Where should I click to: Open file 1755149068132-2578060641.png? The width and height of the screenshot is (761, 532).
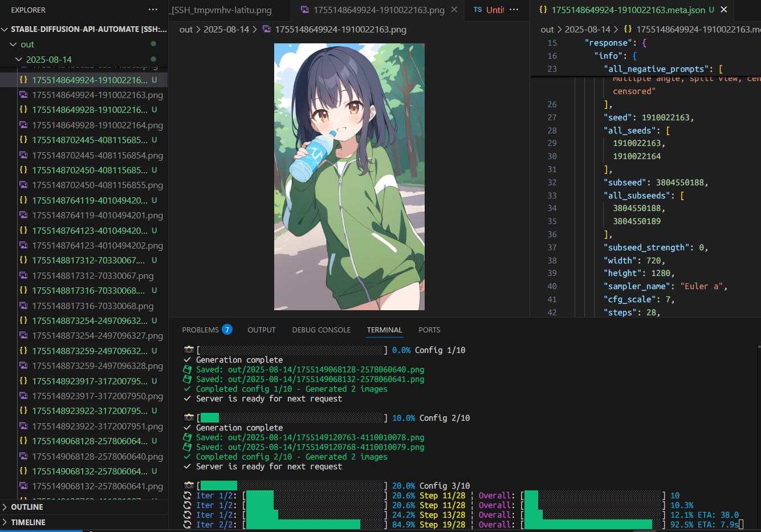point(97,486)
